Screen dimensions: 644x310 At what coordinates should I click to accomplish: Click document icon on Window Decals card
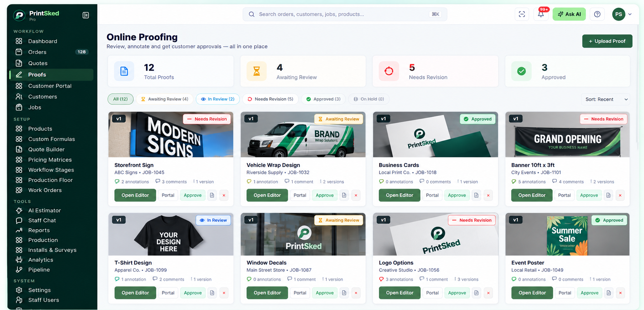click(x=344, y=293)
